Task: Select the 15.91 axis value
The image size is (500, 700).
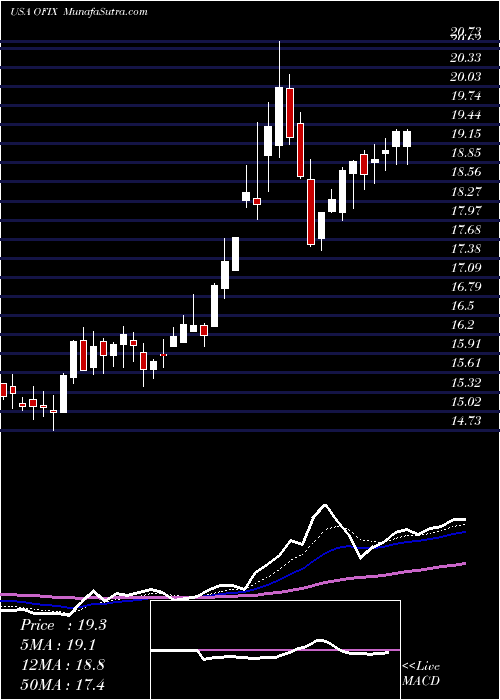Action: pos(466,344)
